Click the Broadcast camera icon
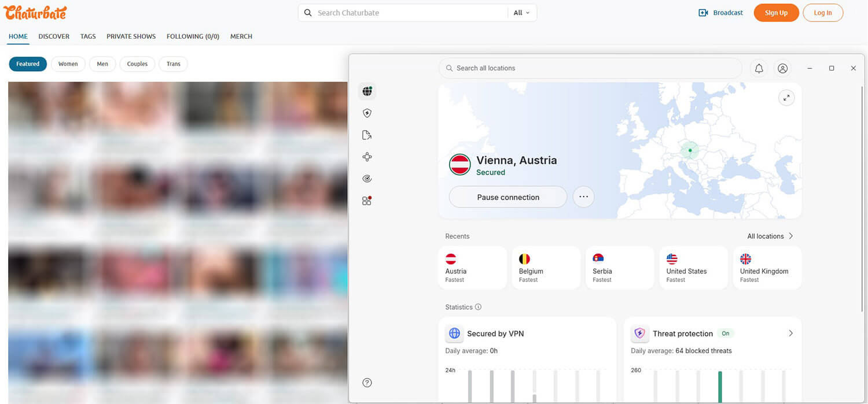This screenshot has width=868, height=404. (x=704, y=13)
